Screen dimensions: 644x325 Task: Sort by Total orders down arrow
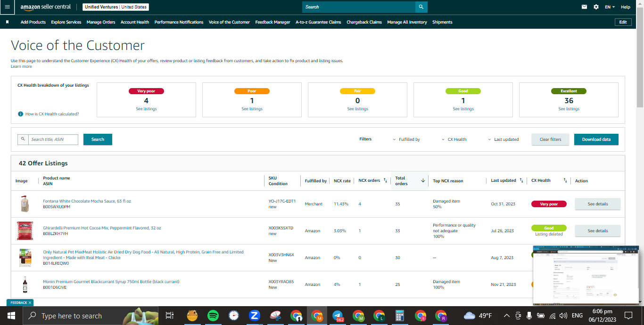(423, 180)
